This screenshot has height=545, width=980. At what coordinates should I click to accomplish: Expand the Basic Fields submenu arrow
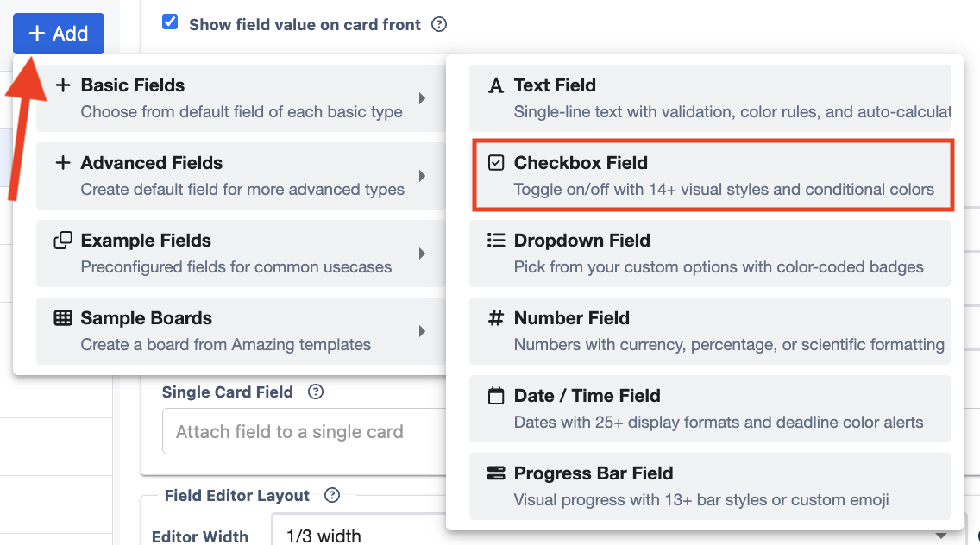[422, 98]
